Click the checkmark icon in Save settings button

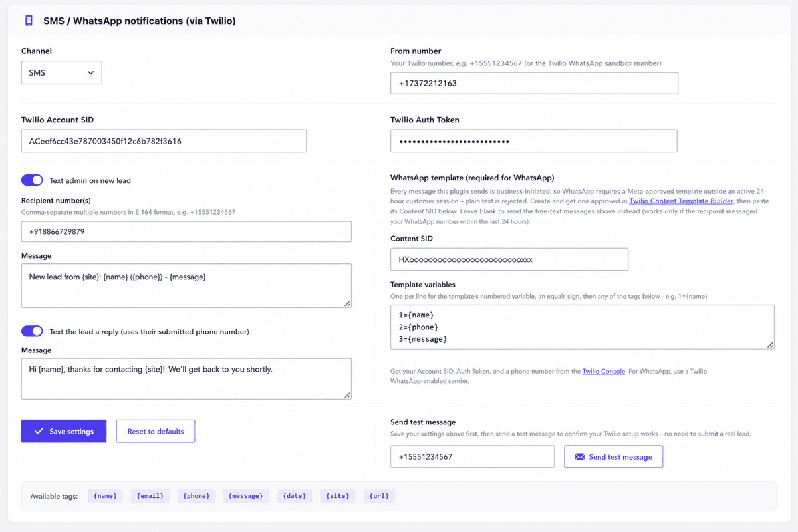pos(39,431)
